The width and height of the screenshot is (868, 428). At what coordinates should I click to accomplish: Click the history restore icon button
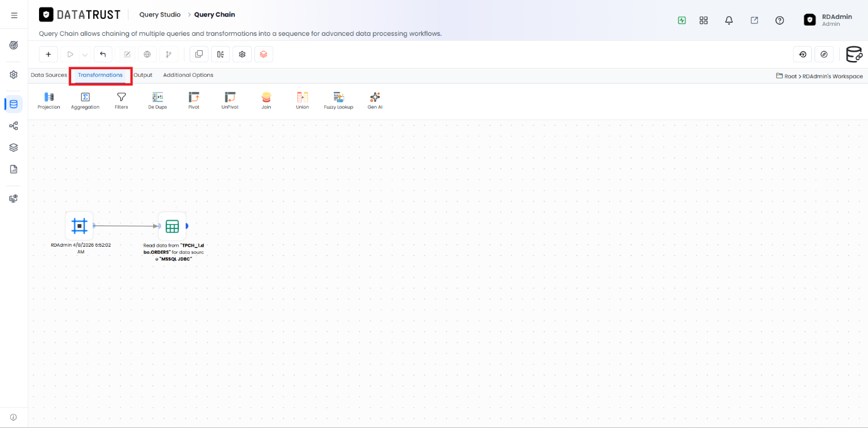802,54
